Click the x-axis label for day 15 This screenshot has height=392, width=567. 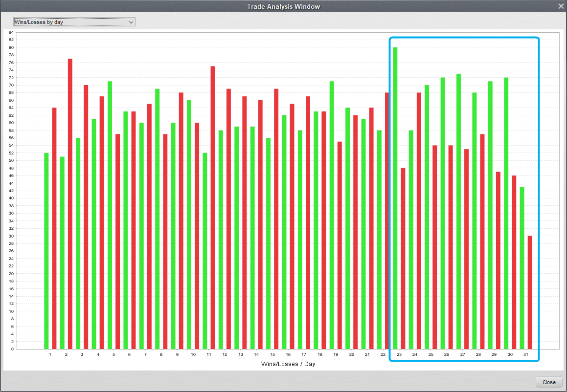point(272,354)
